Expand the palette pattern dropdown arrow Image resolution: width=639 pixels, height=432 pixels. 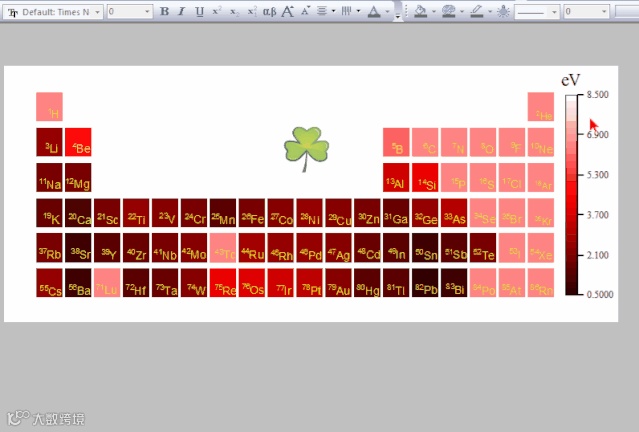point(462,11)
